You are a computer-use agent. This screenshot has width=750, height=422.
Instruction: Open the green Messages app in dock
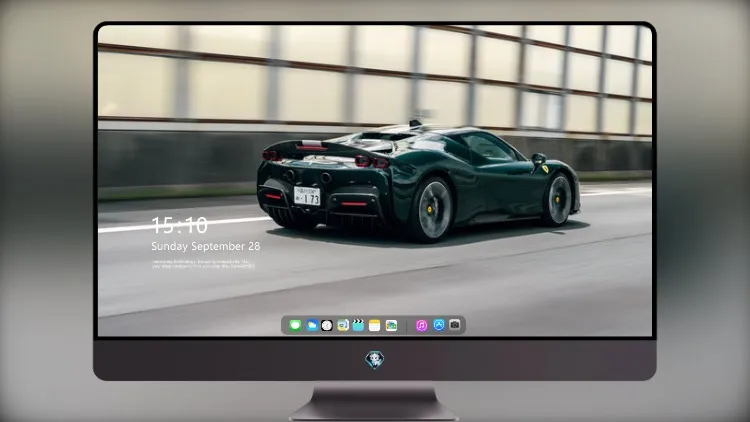[295, 325]
